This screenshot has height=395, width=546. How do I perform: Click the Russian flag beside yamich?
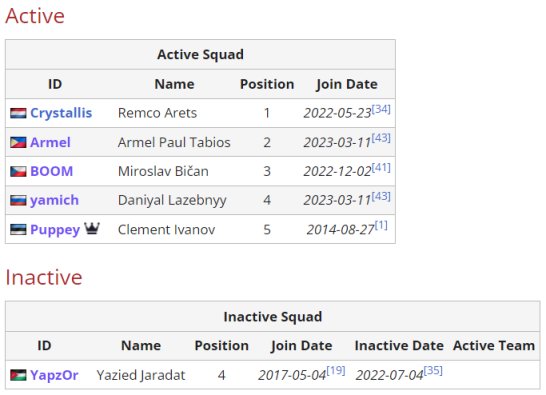(x=18, y=200)
